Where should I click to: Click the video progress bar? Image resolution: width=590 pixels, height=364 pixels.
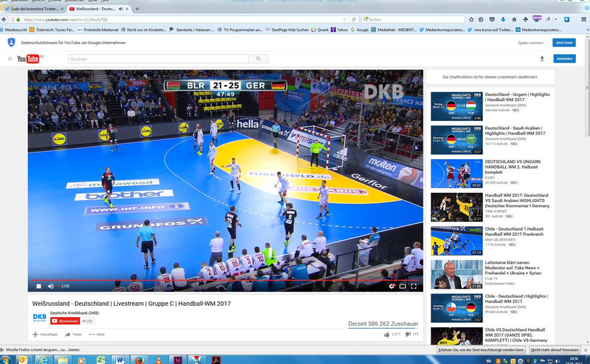[x=225, y=280]
